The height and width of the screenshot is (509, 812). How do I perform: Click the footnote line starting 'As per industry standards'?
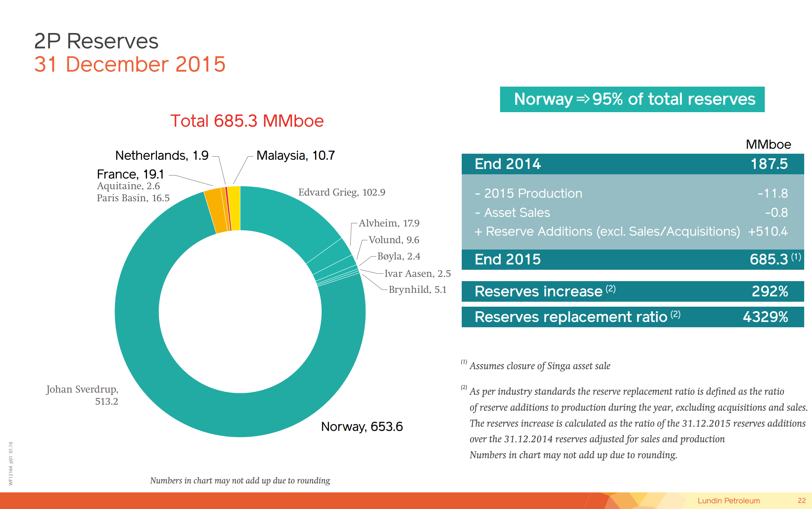click(x=627, y=392)
